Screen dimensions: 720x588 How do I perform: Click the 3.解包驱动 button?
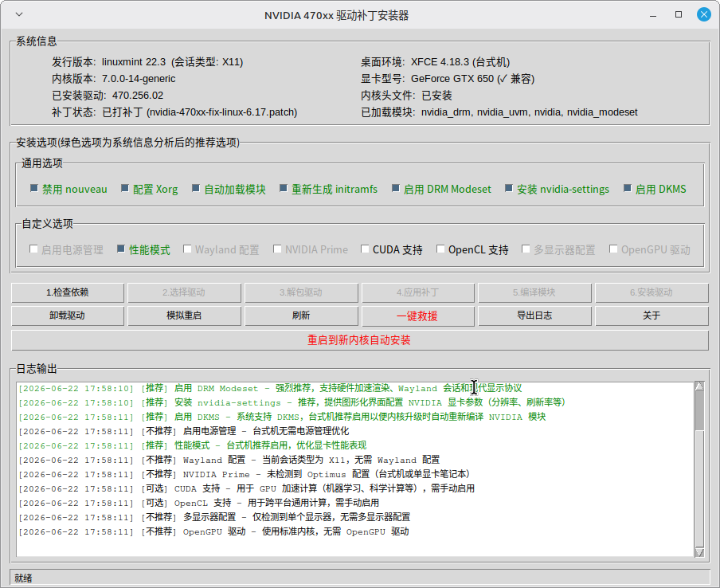[301, 292]
